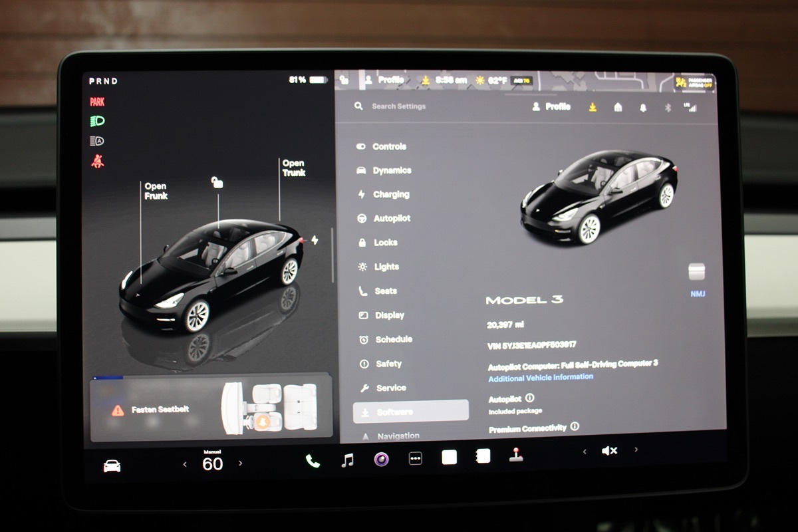Open the three-dots app launcher
This screenshot has height=532, width=798.
416,458
